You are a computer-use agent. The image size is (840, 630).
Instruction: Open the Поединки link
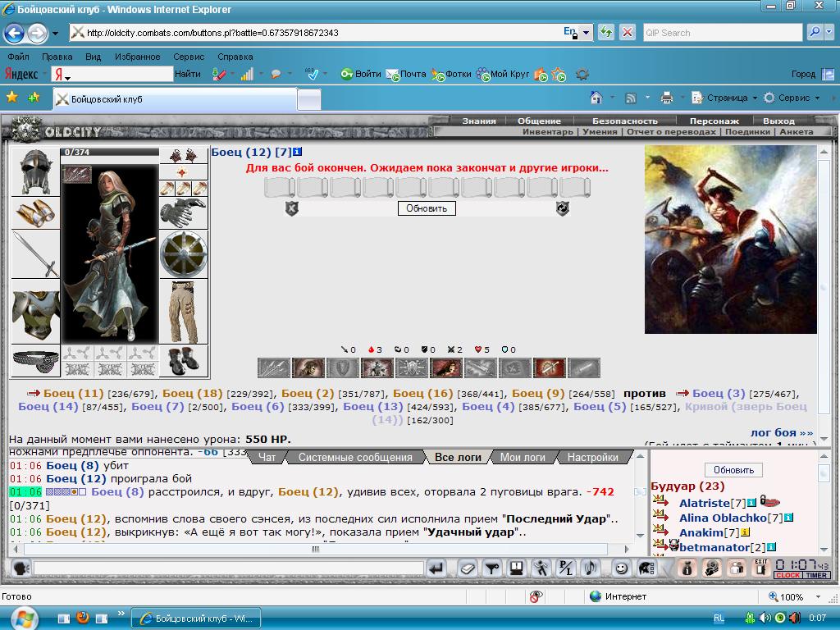747,132
